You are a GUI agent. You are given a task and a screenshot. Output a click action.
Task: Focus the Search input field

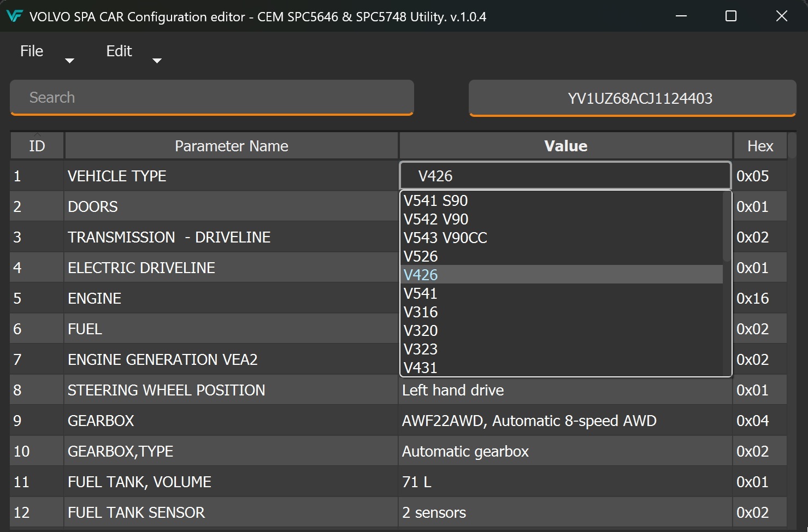212,98
